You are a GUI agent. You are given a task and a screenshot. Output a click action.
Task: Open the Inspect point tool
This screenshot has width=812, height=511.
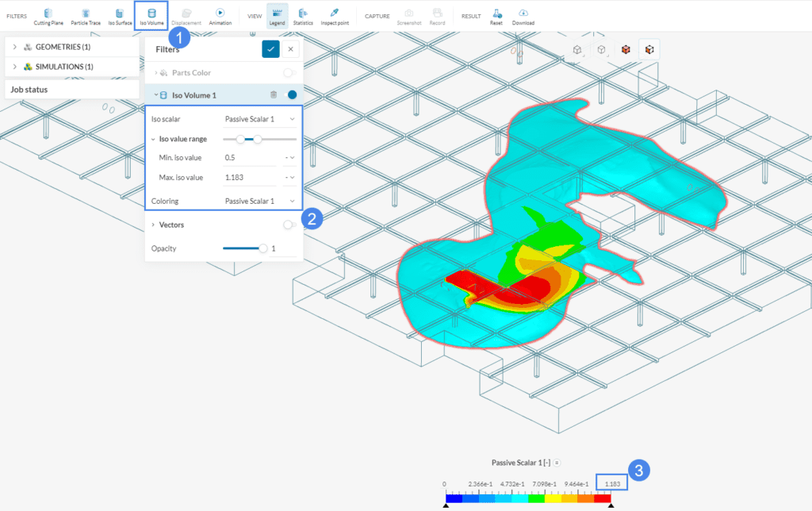click(334, 13)
